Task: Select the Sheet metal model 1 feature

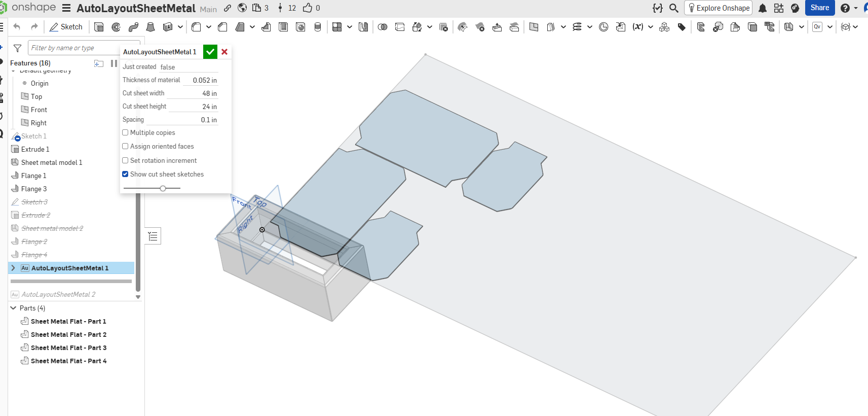Action: 51,162
